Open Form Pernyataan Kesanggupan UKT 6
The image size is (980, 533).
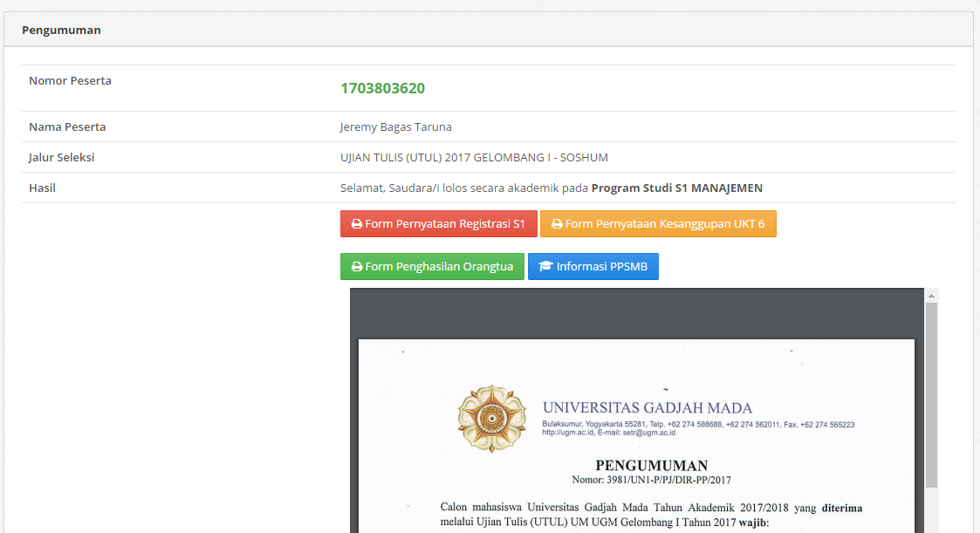(x=659, y=223)
